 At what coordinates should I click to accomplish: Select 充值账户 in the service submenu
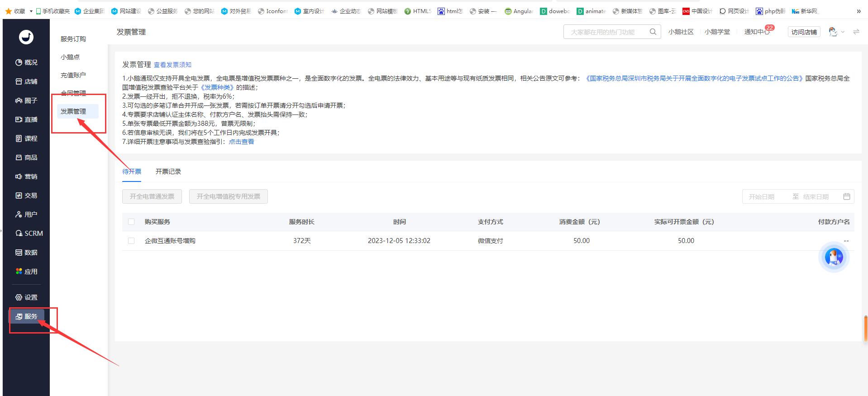pos(73,75)
